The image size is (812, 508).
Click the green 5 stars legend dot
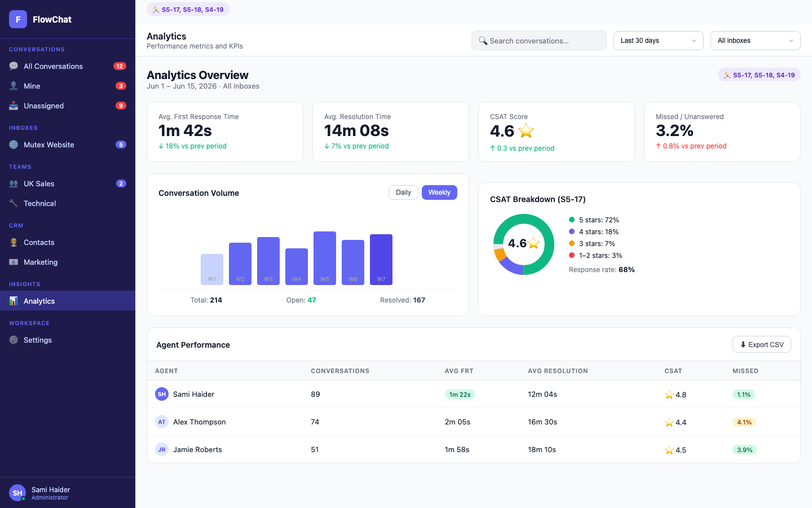pyautogui.click(x=572, y=220)
